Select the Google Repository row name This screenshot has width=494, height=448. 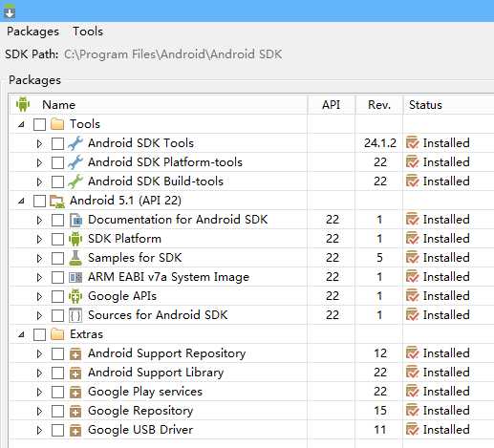coord(140,411)
